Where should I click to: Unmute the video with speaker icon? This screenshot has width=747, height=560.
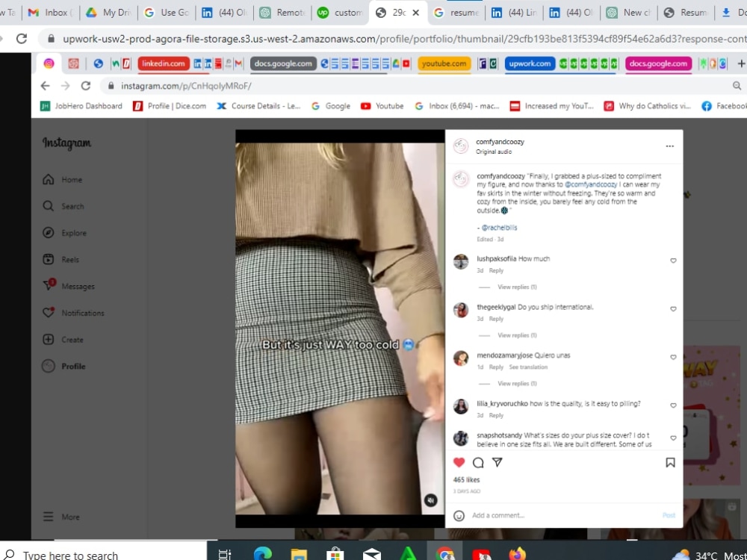click(x=431, y=500)
